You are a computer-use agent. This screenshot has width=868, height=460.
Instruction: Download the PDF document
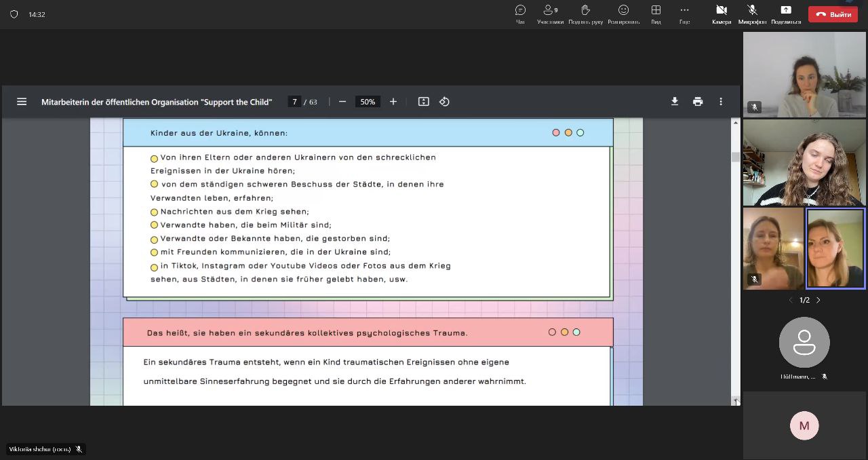[x=675, y=102]
